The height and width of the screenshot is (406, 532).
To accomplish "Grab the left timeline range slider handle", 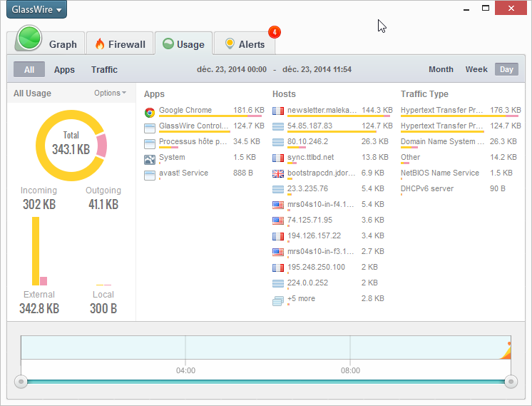I will tap(21, 382).
